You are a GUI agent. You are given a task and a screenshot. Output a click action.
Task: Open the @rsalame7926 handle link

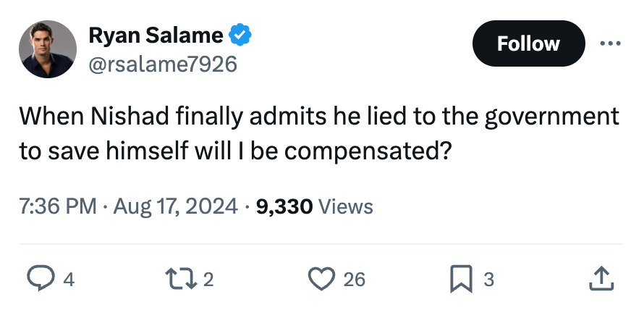(163, 64)
